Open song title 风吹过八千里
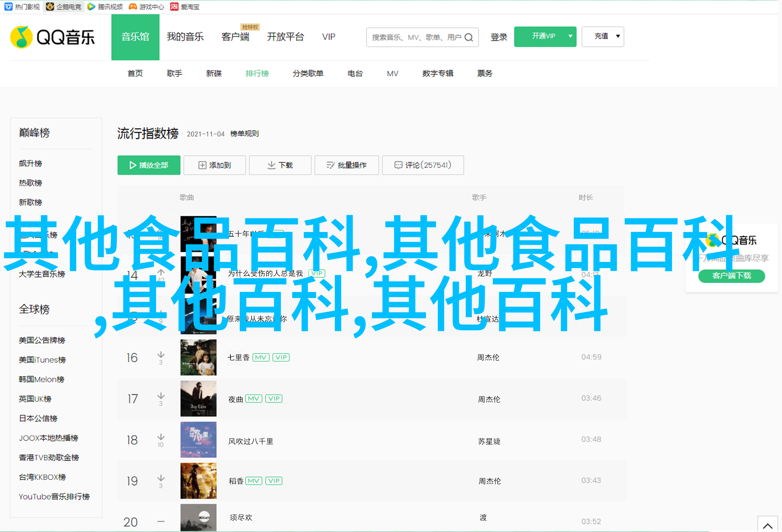 [251, 441]
